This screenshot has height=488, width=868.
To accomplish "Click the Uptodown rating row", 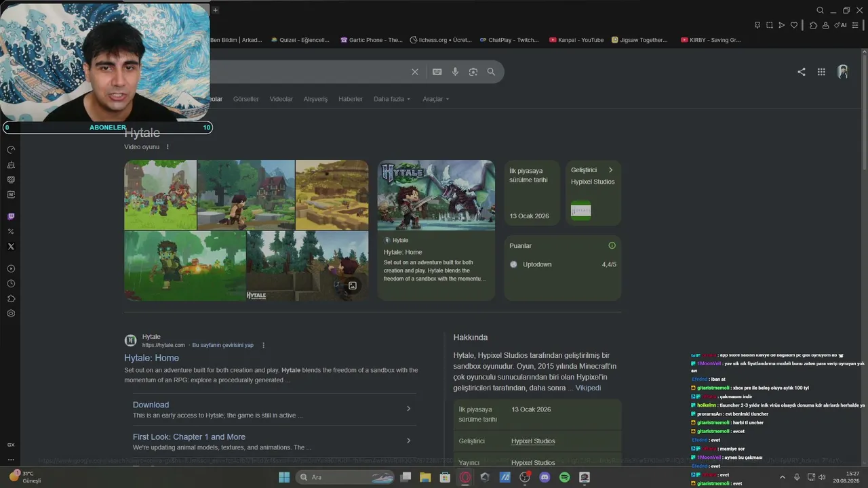I will point(563,264).
